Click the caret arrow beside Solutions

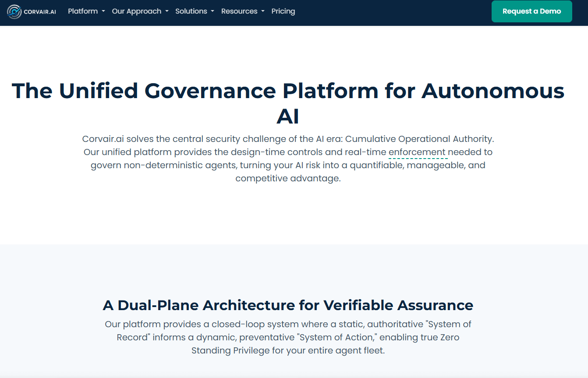(x=213, y=12)
